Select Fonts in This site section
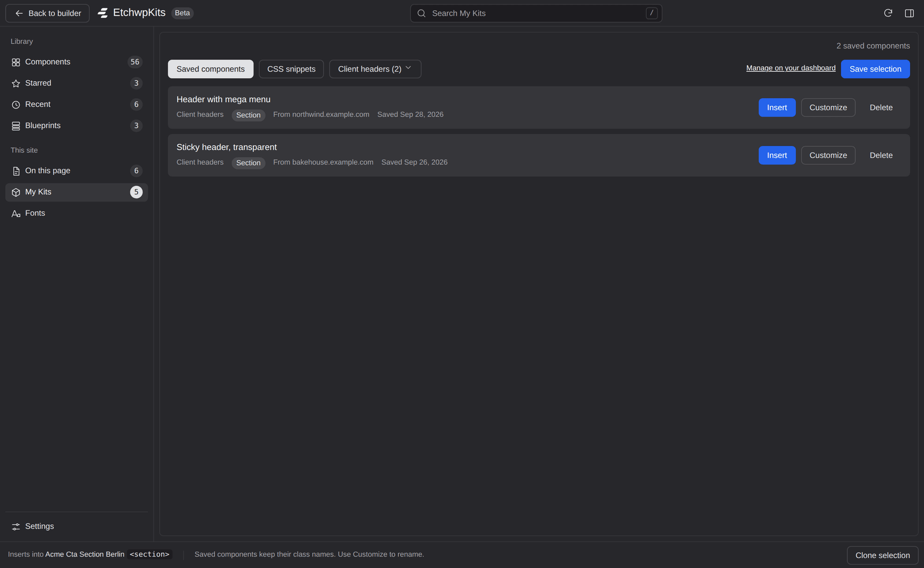 tap(76, 213)
